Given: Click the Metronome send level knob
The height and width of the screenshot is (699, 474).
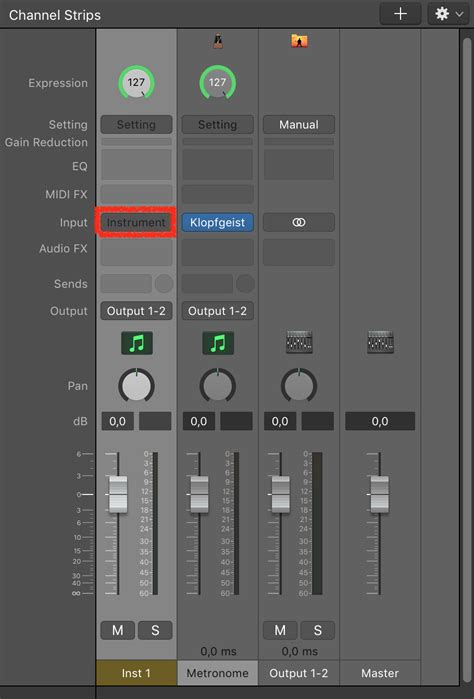Looking at the screenshot, I should pyautogui.click(x=245, y=284).
